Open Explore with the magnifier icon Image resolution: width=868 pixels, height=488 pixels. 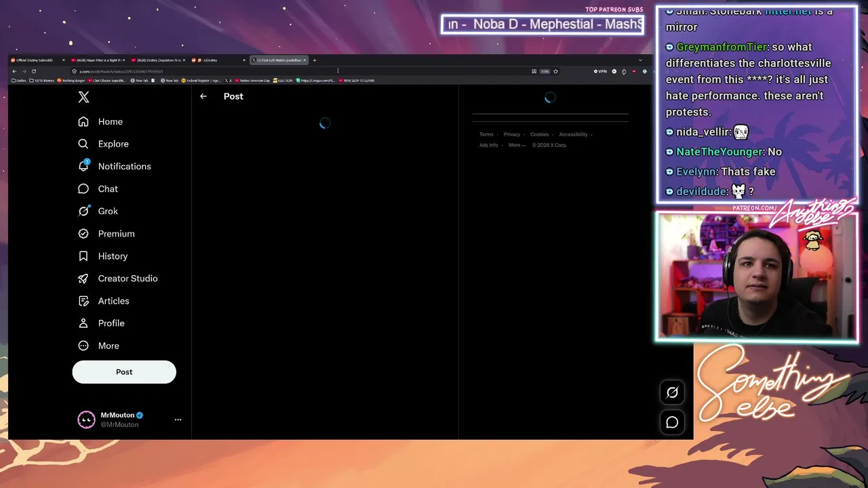(x=103, y=144)
